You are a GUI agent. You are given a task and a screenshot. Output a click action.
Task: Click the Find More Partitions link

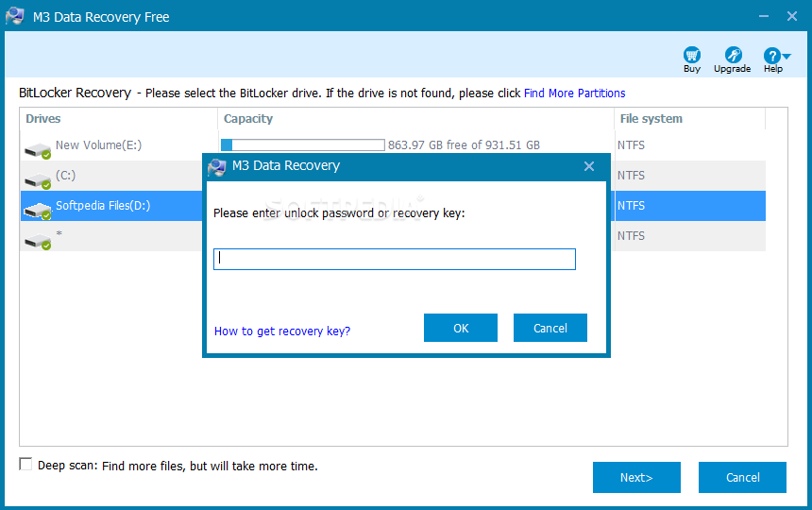(574, 93)
